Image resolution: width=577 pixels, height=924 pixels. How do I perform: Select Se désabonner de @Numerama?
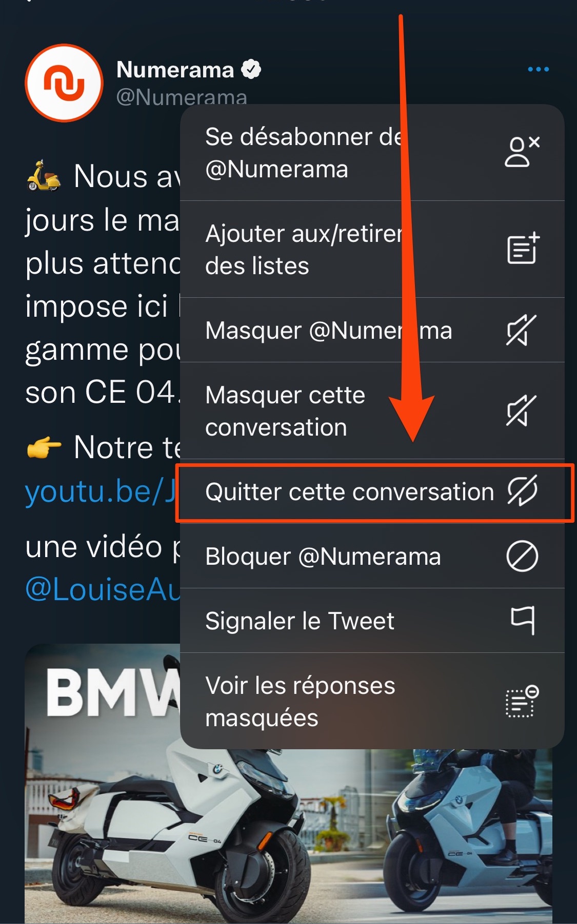click(x=372, y=152)
